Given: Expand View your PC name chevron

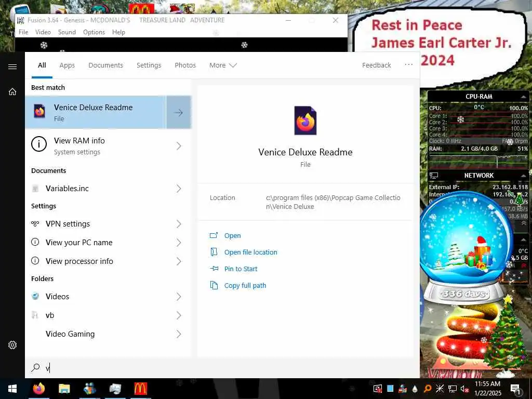Looking at the screenshot, I should pos(179,243).
